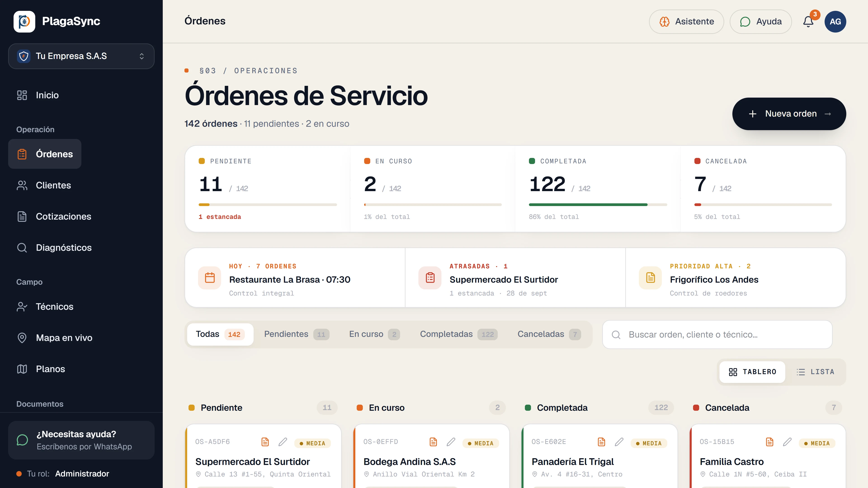Click edit pencil on card OS-E602E
The image size is (868, 488).
tap(619, 441)
